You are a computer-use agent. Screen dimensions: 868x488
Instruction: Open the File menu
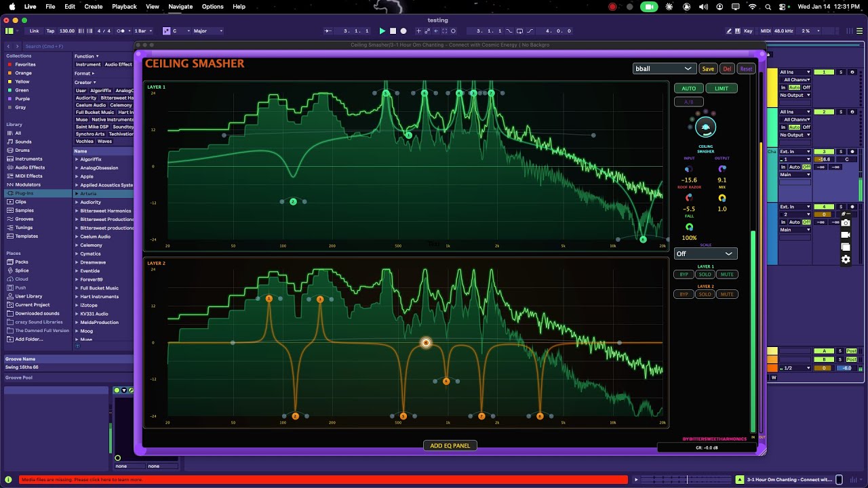click(x=50, y=7)
